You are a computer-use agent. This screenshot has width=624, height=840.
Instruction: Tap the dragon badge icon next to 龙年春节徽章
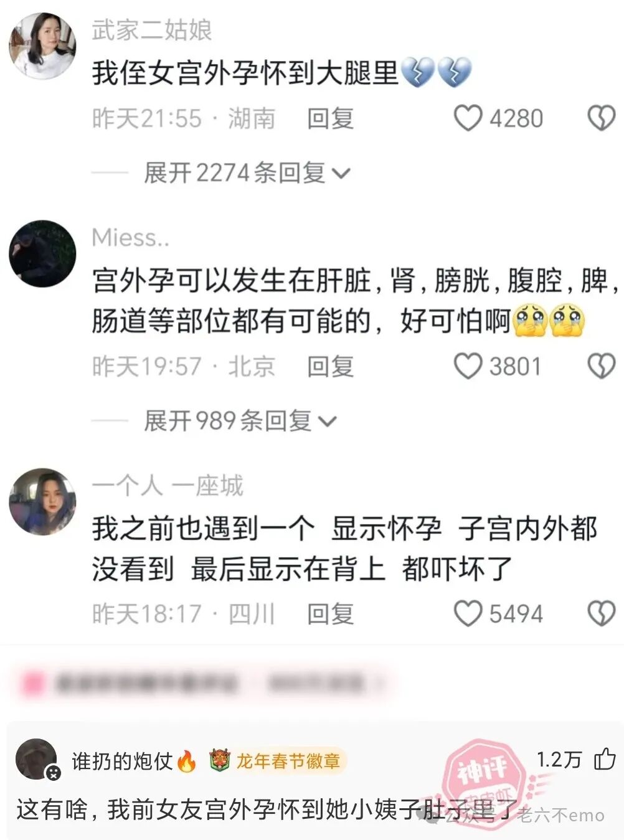pos(219,760)
